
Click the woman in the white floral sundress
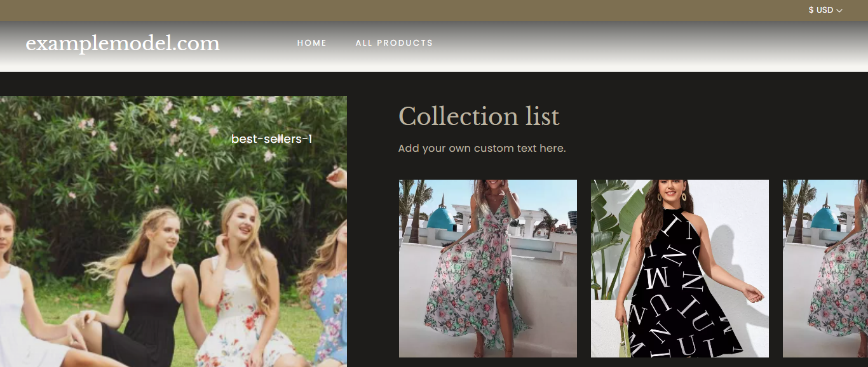(x=238, y=298)
